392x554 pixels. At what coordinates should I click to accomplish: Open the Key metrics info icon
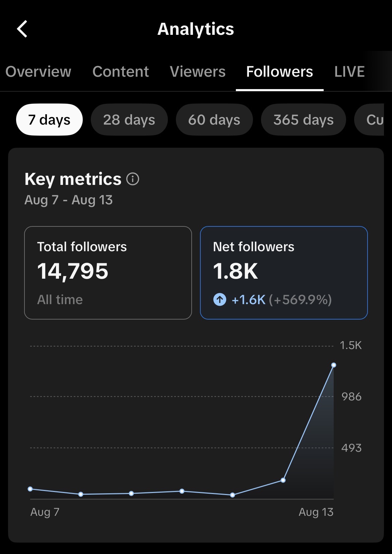133,179
